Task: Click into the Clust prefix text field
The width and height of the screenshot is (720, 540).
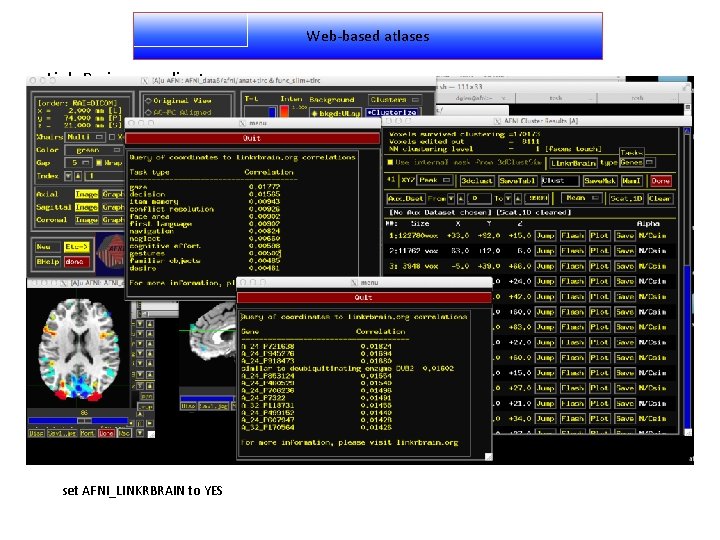Action: 560,181
